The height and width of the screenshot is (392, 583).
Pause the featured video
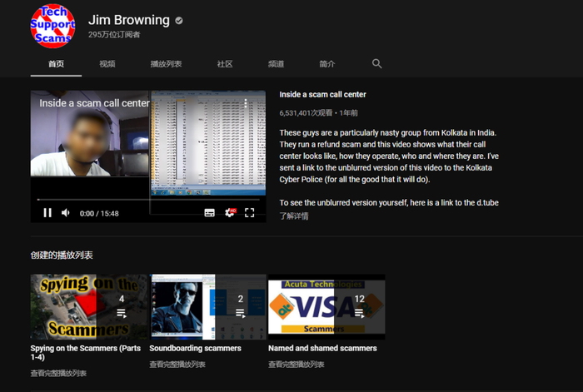click(x=47, y=213)
